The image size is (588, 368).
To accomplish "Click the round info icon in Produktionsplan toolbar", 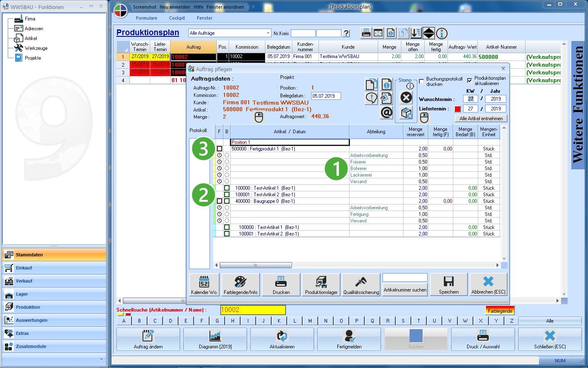I will [x=442, y=33].
